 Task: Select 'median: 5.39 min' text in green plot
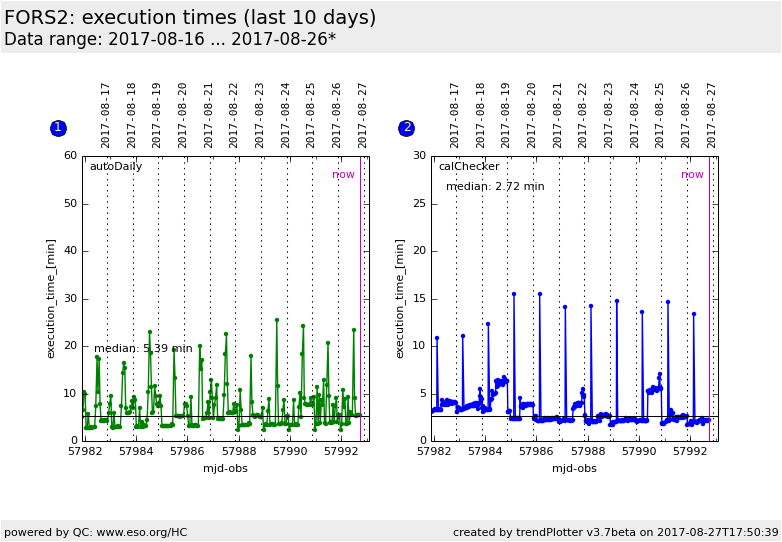[x=143, y=349]
